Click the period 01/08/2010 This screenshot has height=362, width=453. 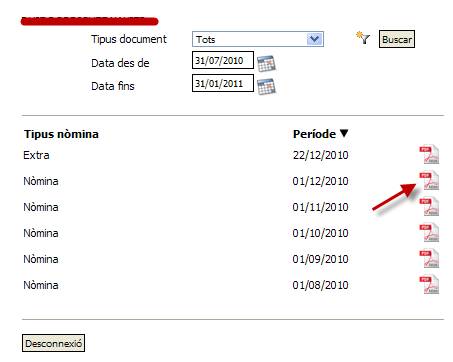pos(321,285)
